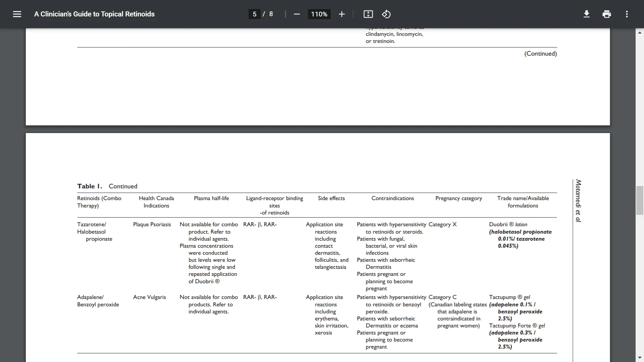Click 'Trade name/Available formulations' column header

click(523, 202)
